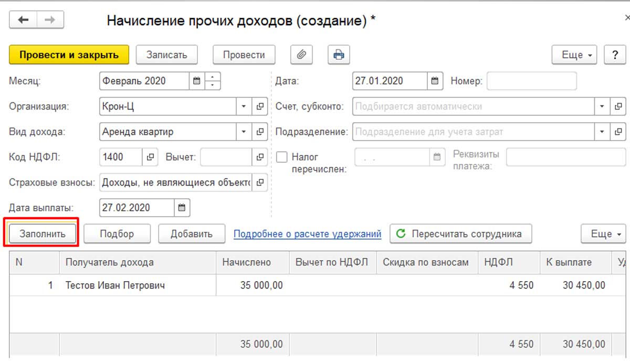Expand the Счет, субконто dropdown
Screen dimensions: 630x364
click(602, 106)
